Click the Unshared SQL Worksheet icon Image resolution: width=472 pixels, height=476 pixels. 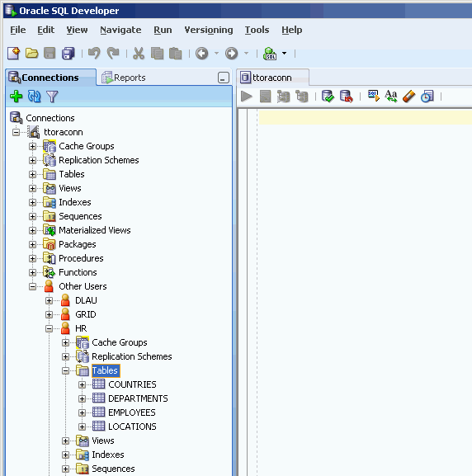tap(373, 96)
